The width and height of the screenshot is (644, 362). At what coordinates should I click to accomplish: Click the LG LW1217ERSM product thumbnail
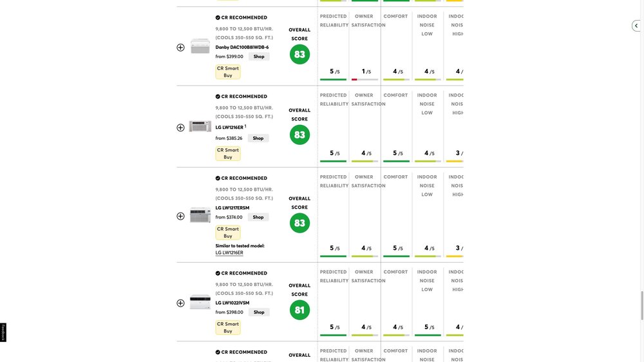point(200,216)
